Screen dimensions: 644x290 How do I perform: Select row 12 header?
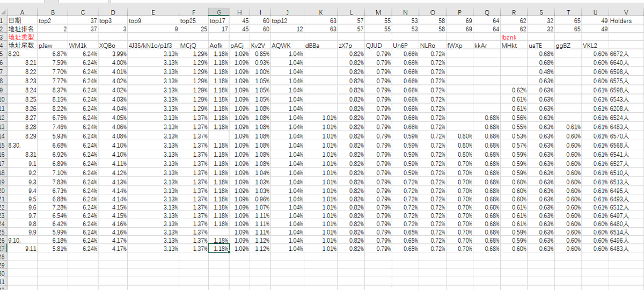(x=3, y=118)
